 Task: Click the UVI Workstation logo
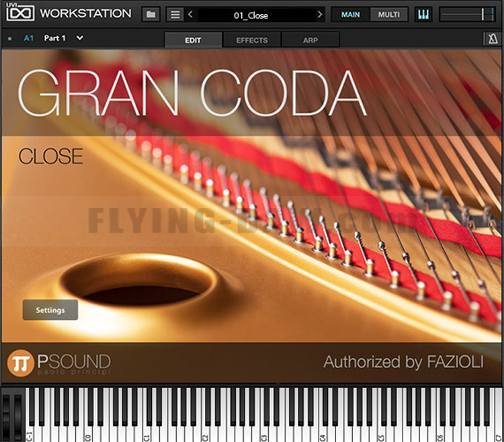(x=69, y=13)
